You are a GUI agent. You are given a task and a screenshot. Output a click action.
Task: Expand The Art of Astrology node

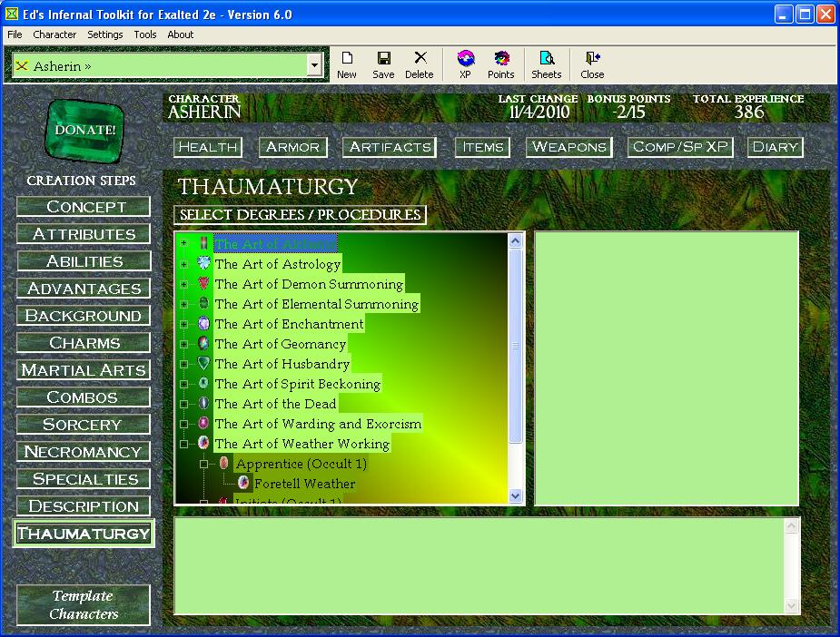[184, 264]
